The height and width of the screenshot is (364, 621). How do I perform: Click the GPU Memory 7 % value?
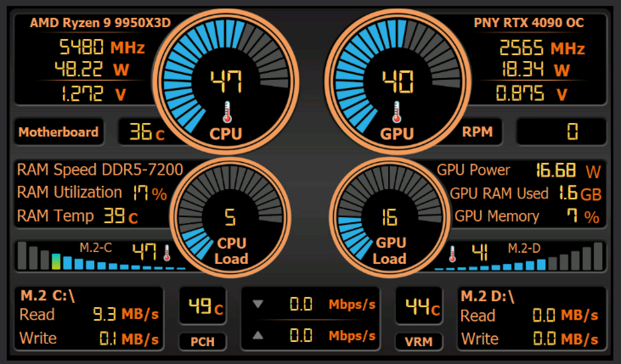point(583,216)
